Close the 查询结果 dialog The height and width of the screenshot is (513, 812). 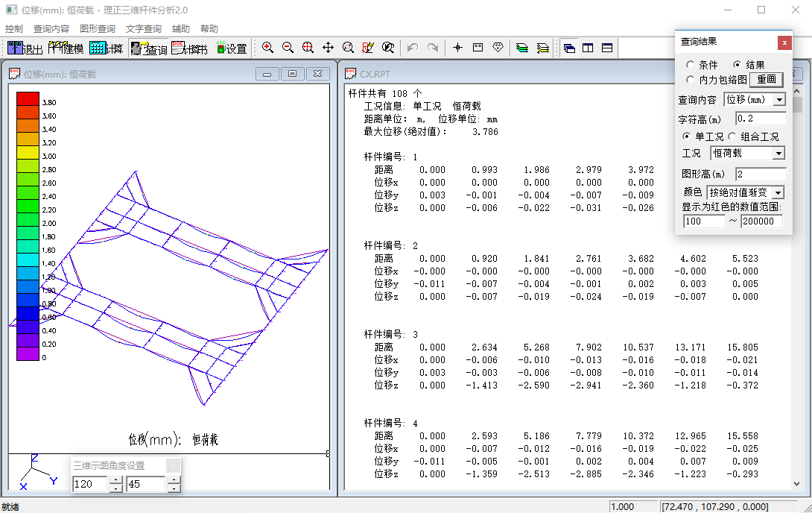point(784,43)
